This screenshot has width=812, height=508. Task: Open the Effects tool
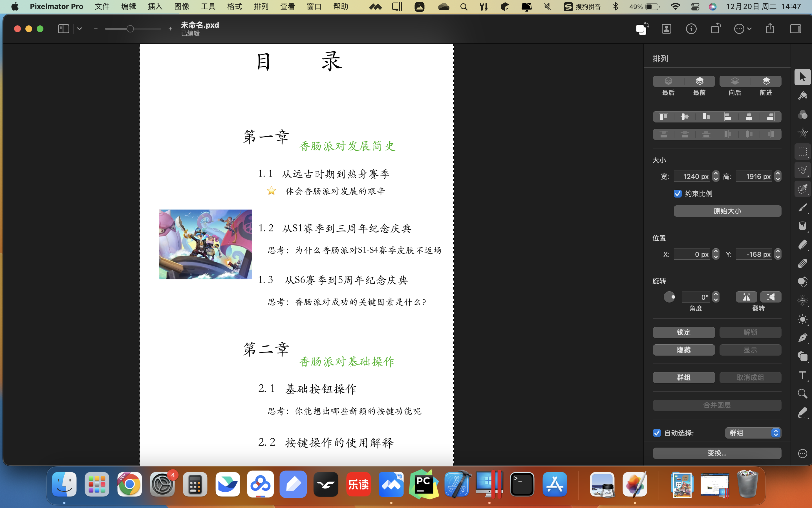coord(802,133)
